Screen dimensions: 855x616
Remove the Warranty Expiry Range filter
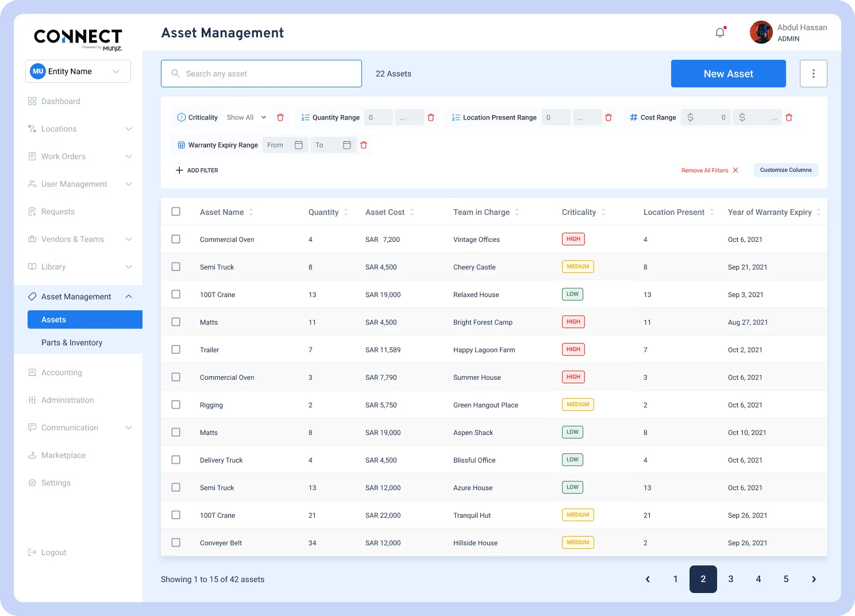364,145
